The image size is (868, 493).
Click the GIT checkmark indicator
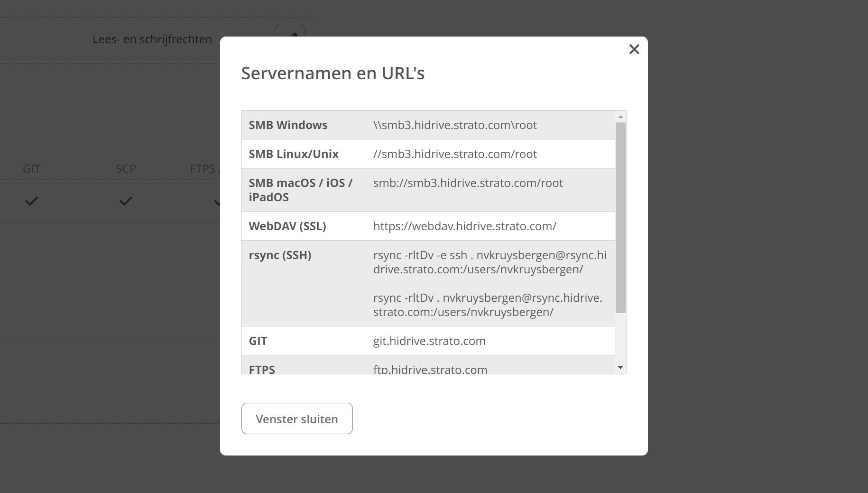click(31, 201)
